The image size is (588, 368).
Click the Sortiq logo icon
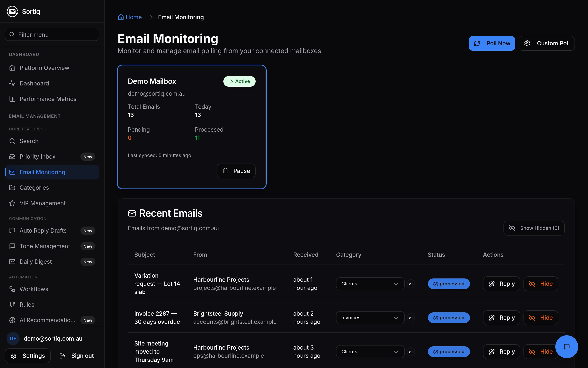coord(12,11)
